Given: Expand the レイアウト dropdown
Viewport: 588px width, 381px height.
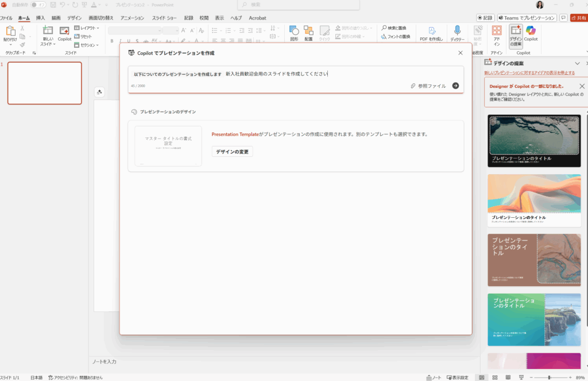Looking at the screenshot, I should 87,28.
